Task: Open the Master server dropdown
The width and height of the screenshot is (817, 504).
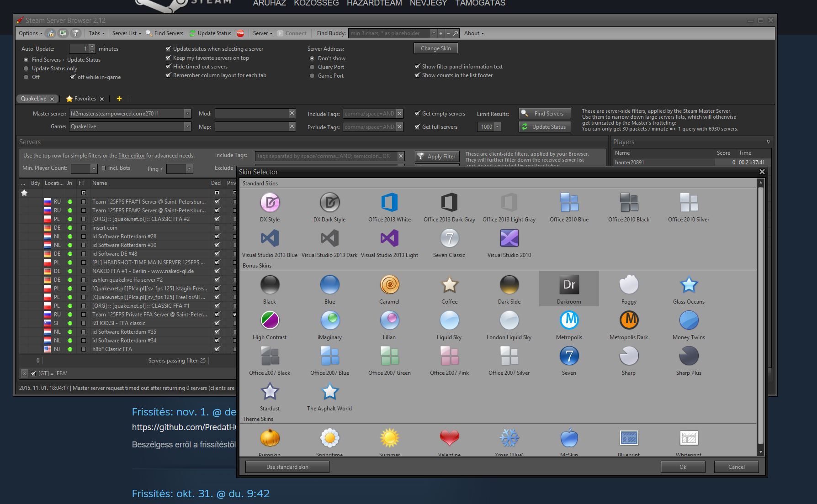Action: pyautogui.click(x=187, y=114)
